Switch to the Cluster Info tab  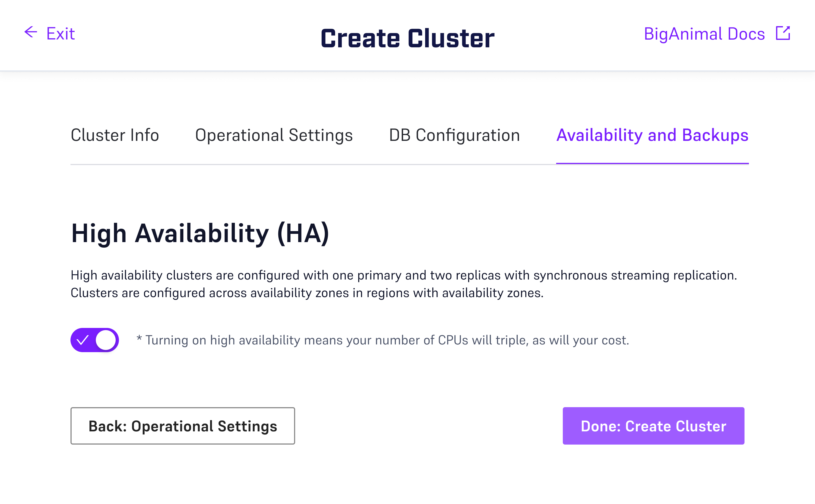[x=115, y=135]
